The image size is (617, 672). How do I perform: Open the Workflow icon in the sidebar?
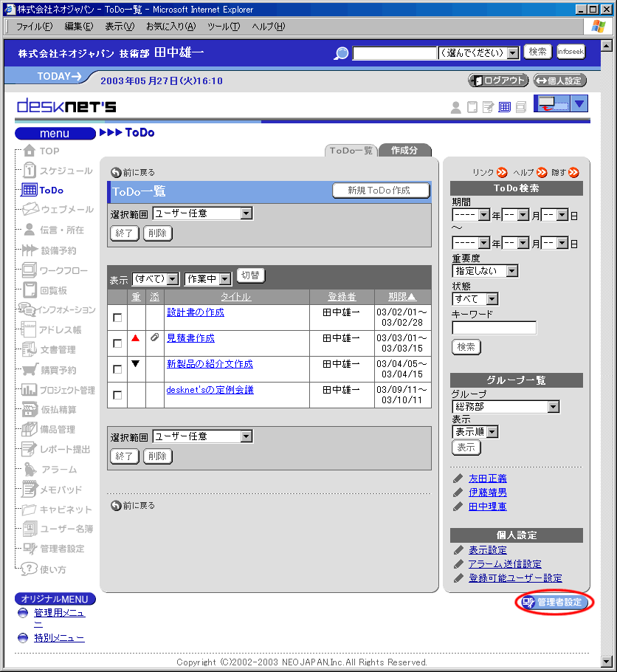click(x=30, y=270)
